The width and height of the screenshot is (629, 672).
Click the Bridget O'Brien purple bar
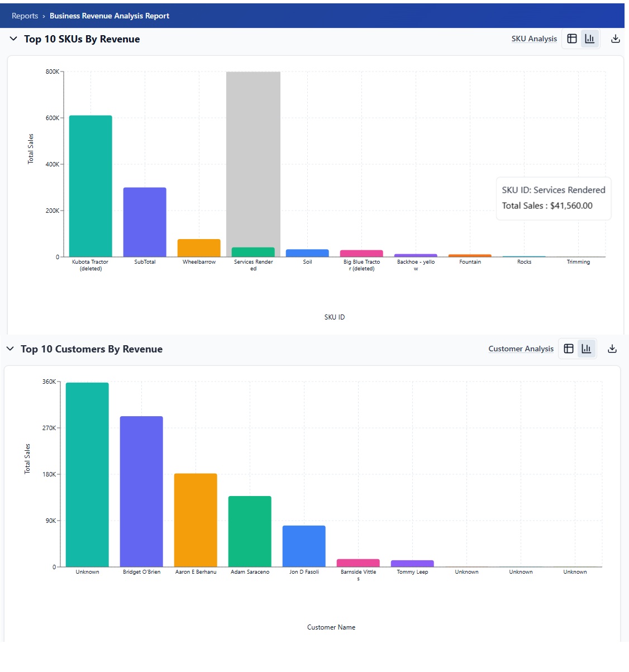pyautogui.click(x=141, y=492)
